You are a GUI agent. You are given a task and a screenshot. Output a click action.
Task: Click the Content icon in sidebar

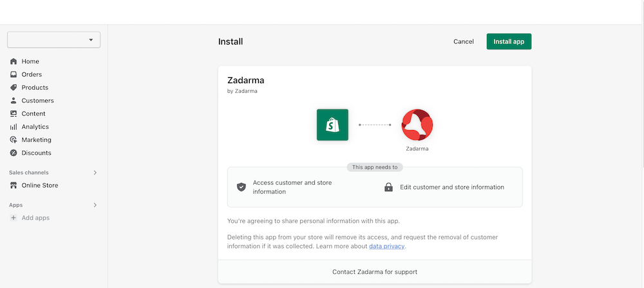click(x=14, y=113)
